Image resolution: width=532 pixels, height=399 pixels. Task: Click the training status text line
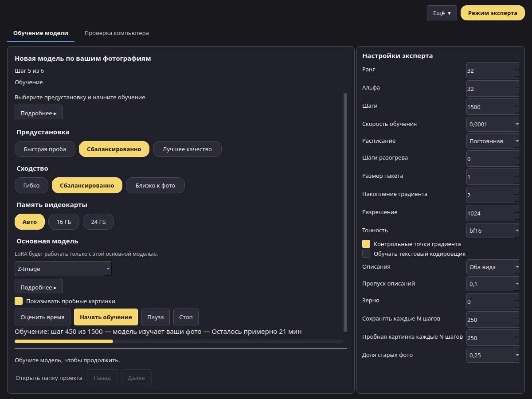[158, 332]
